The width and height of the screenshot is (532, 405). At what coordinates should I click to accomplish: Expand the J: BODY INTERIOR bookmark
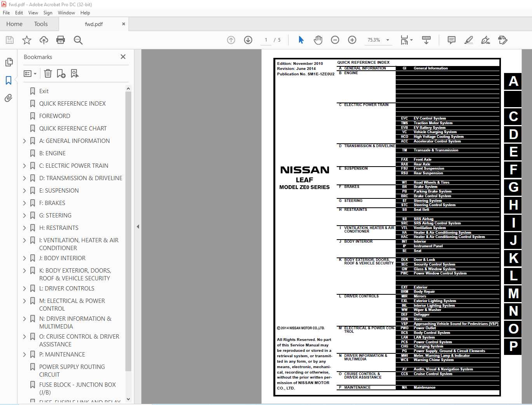tap(24, 258)
